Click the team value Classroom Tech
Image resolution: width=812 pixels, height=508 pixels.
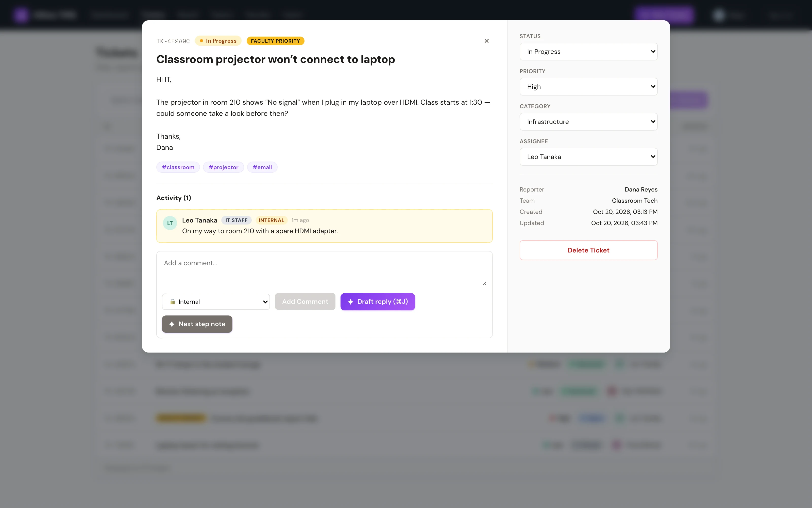tap(634, 201)
